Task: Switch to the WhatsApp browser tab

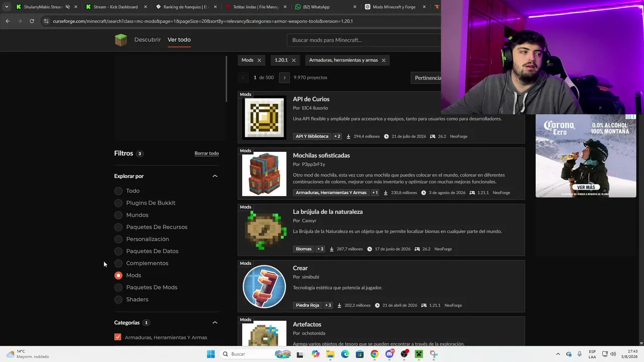Action: click(x=326, y=7)
